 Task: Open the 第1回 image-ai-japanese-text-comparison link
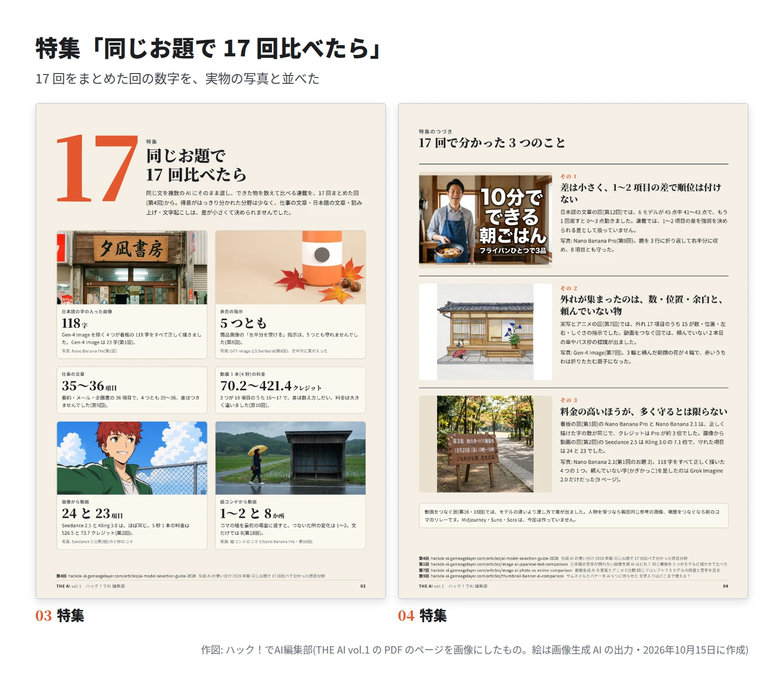tap(573, 564)
